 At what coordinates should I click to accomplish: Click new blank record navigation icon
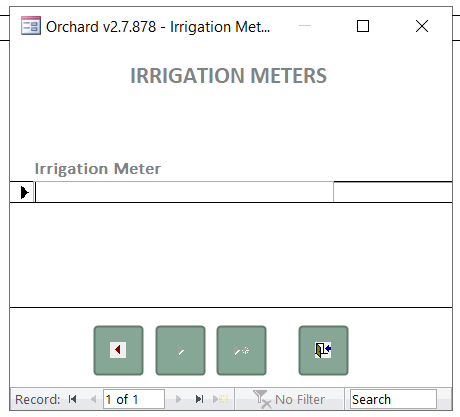(x=220, y=399)
